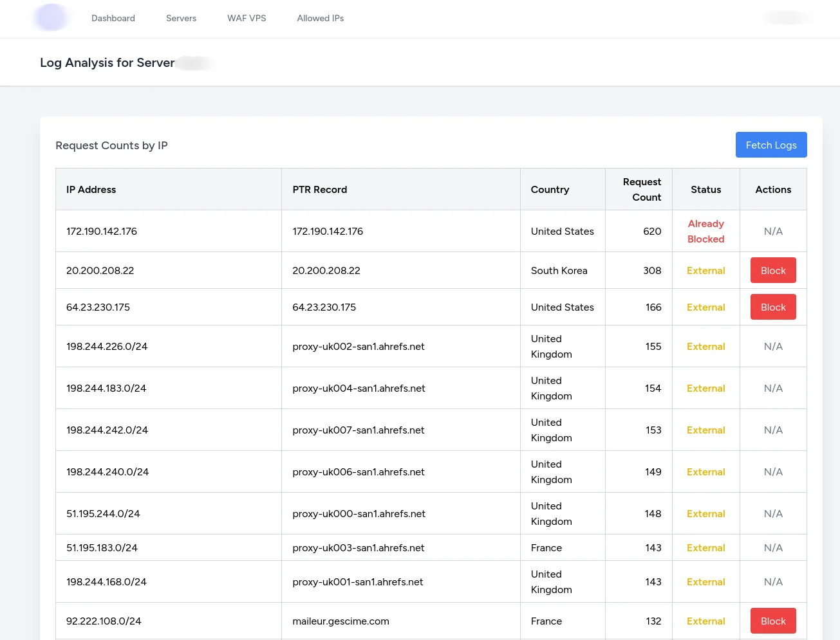Image resolution: width=840 pixels, height=640 pixels.
Task: Click the Log Analysis for Server heading
Action: 107,62
